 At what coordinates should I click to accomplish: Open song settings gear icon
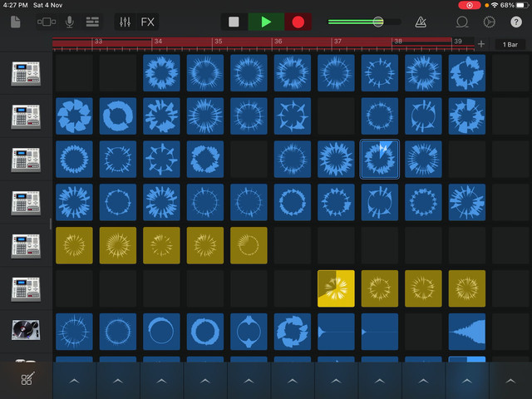coord(489,22)
